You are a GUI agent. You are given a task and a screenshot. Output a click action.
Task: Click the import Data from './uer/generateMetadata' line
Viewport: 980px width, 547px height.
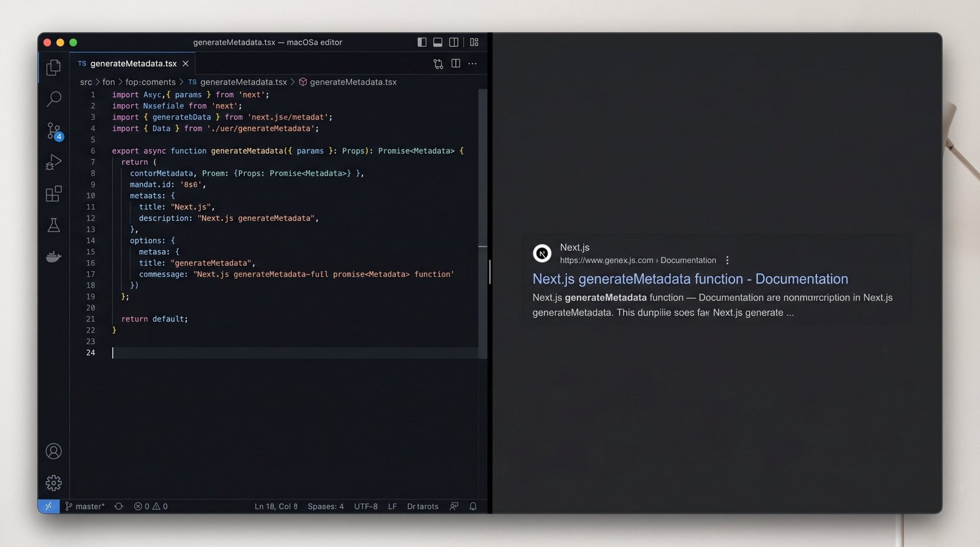click(216, 129)
